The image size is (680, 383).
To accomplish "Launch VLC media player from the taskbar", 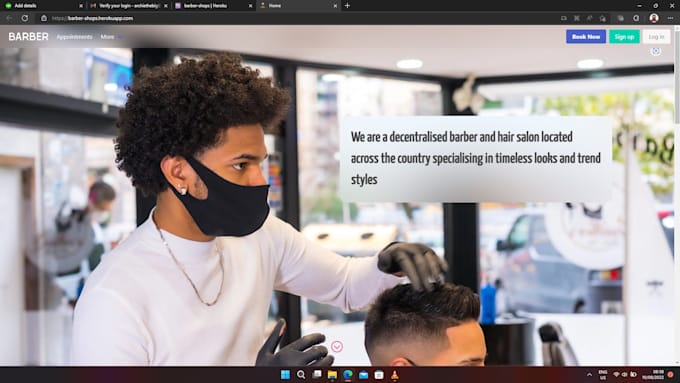I will coord(394,375).
